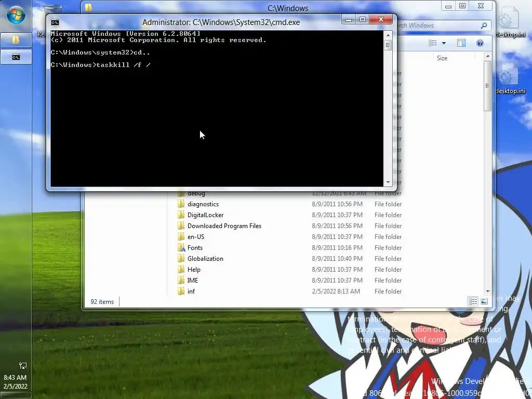532x399 pixels.
Task: Click the inf folder name
Action: point(191,291)
